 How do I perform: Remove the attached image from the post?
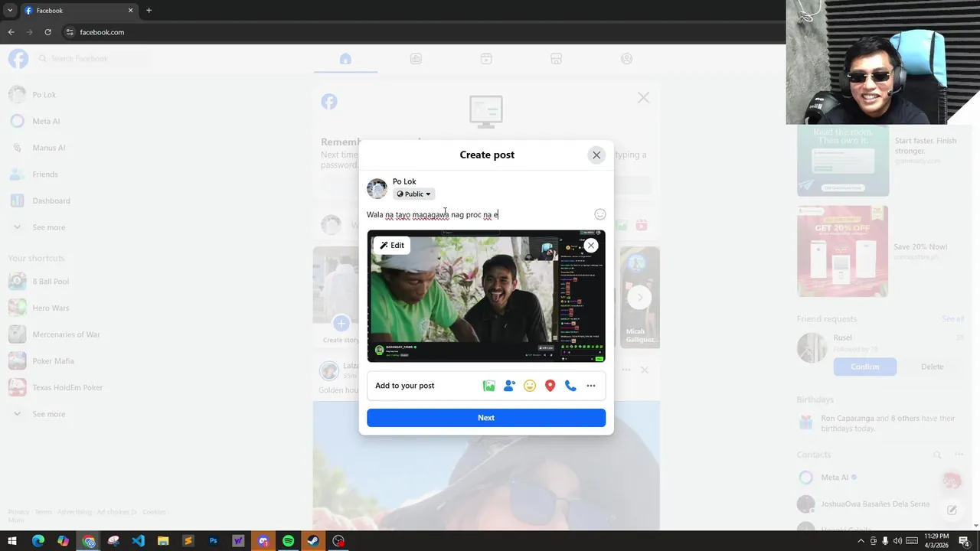click(591, 246)
